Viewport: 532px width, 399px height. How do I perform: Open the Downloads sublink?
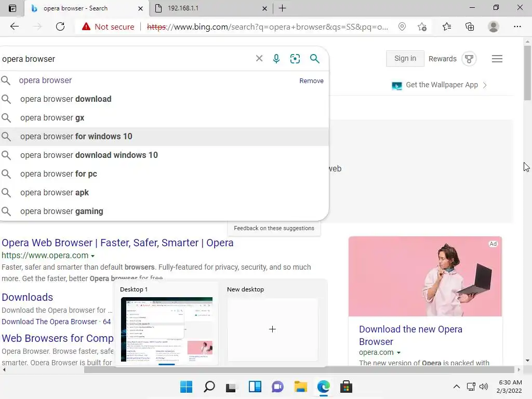pyautogui.click(x=27, y=297)
